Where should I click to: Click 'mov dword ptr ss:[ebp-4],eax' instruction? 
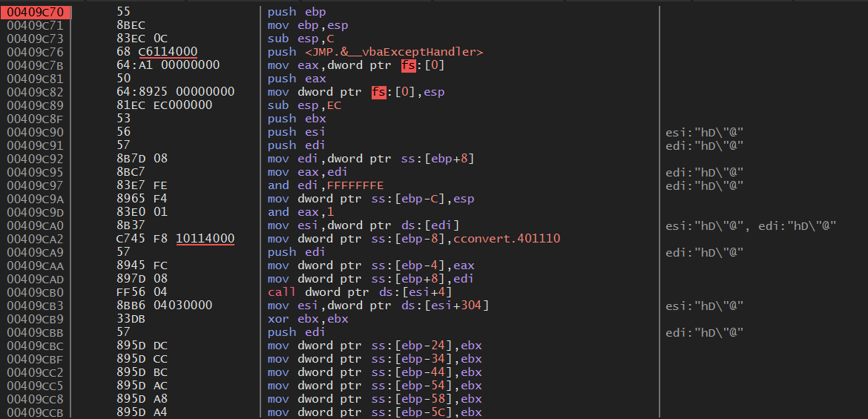pos(371,265)
